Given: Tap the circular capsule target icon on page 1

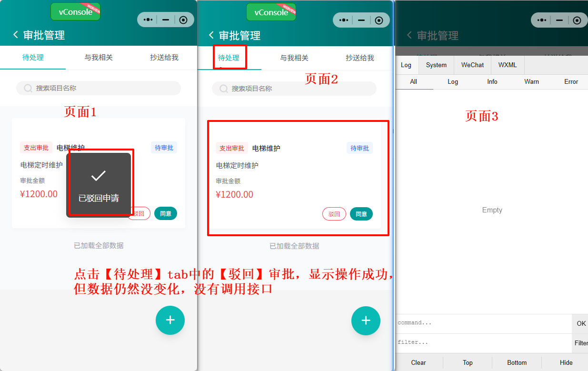Looking at the screenshot, I should coord(183,20).
